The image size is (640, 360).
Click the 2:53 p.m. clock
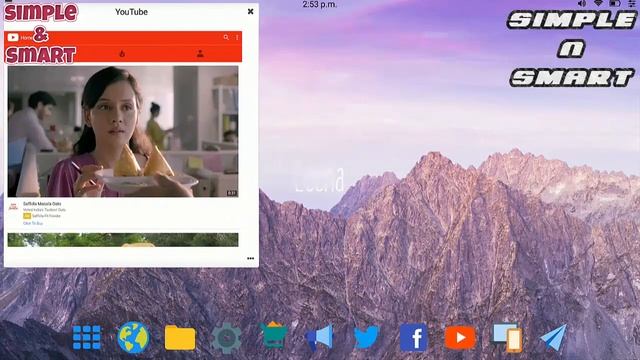pos(320,4)
